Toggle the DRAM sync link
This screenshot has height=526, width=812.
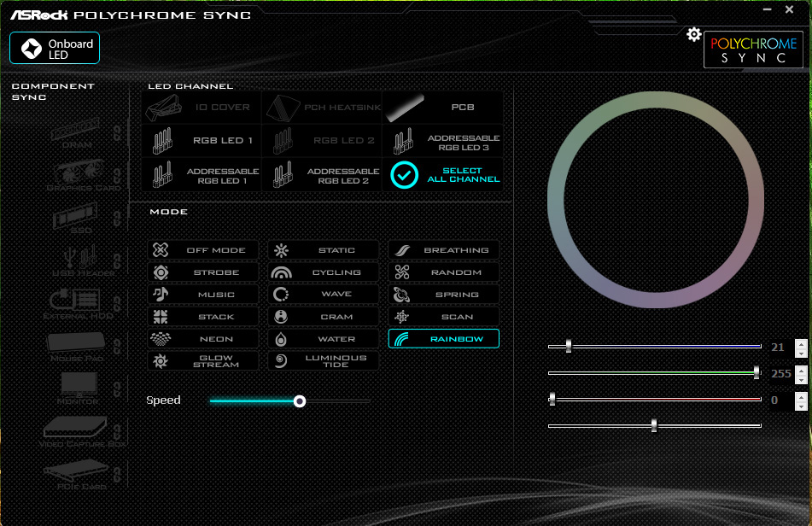pyautogui.click(x=118, y=133)
